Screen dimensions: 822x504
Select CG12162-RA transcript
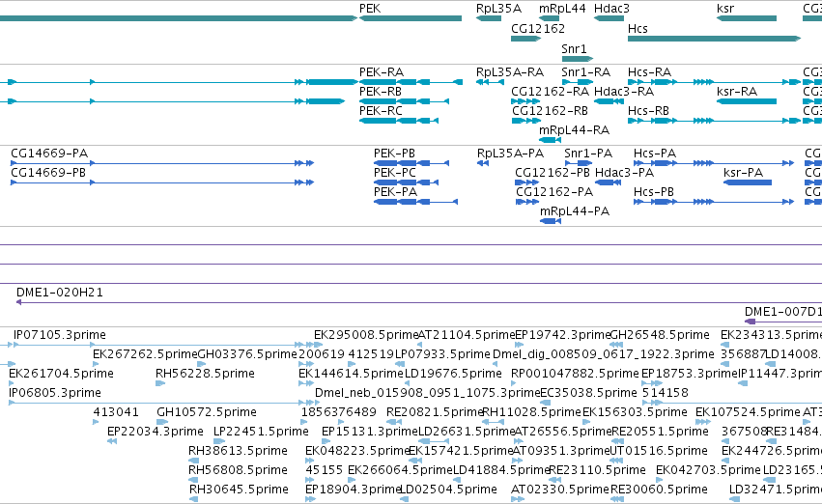point(525,101)
